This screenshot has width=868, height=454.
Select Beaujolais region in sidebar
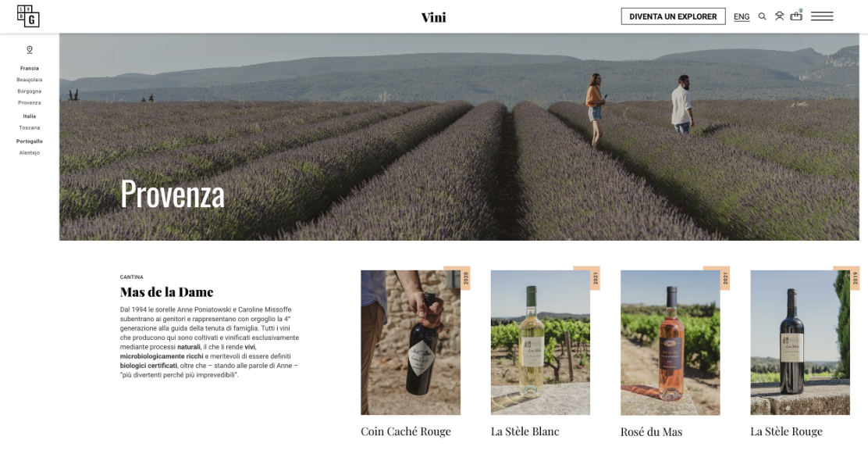click(x=30, y=80)
